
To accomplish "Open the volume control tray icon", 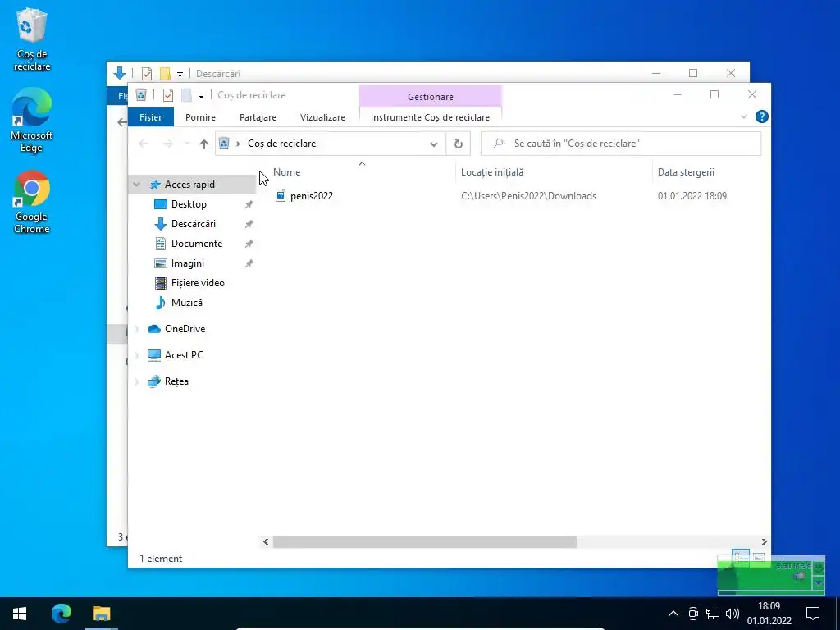I will point(733,614).
